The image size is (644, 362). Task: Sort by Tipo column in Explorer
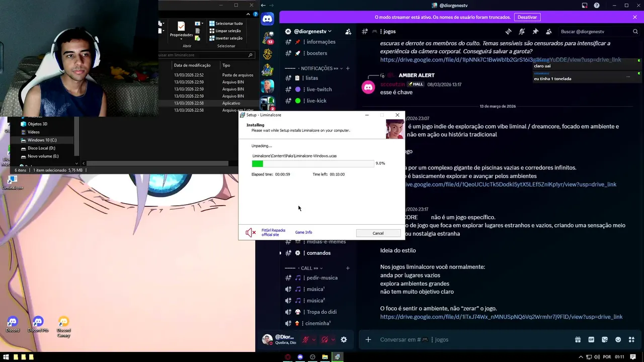click(x=226, y=65)
